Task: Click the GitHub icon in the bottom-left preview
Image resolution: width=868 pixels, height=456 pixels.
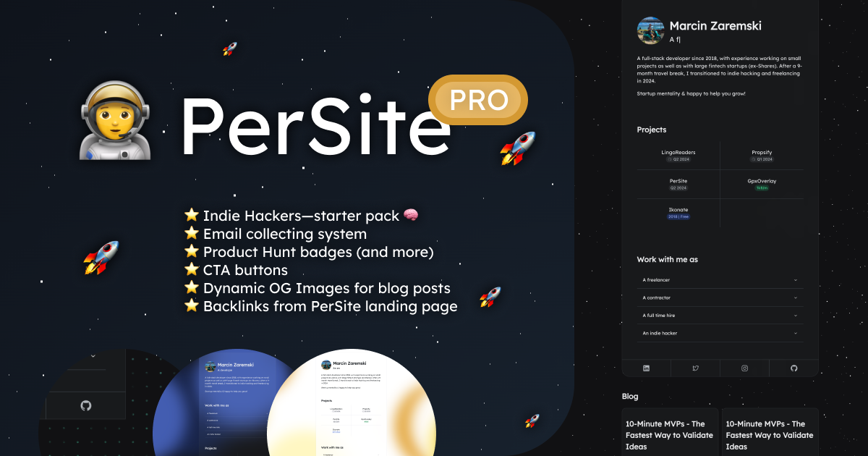Action: (85, 405)
